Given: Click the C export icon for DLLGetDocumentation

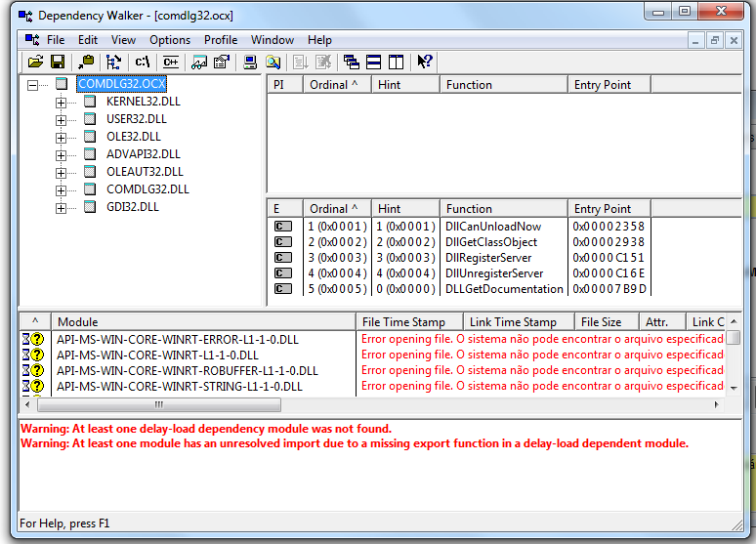Looking at the screenshot, I should [x=283, y=289].
